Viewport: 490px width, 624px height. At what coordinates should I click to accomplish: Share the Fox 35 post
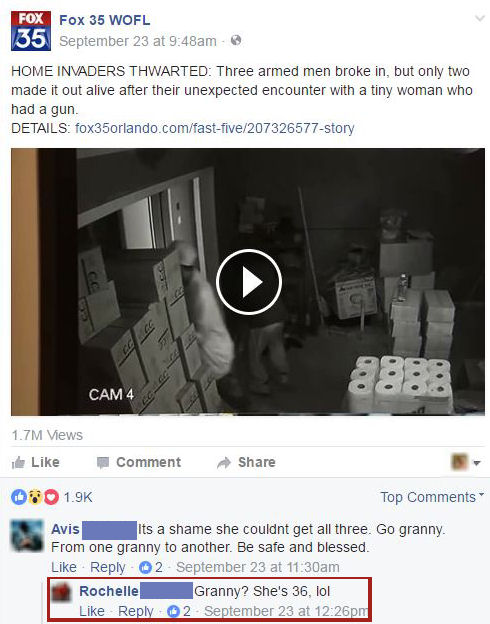[x=246, y=462]
